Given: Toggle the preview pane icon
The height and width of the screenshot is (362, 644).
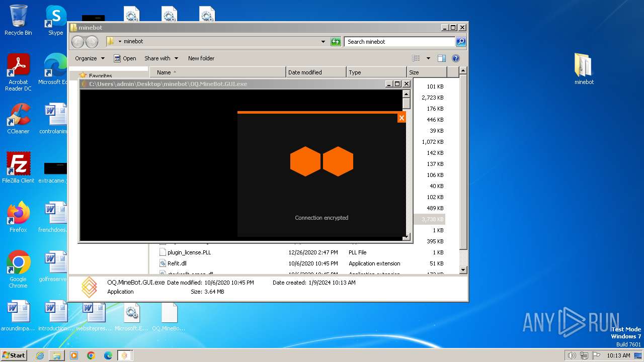Looking at the screenshot, I should [x=441, y=58].
